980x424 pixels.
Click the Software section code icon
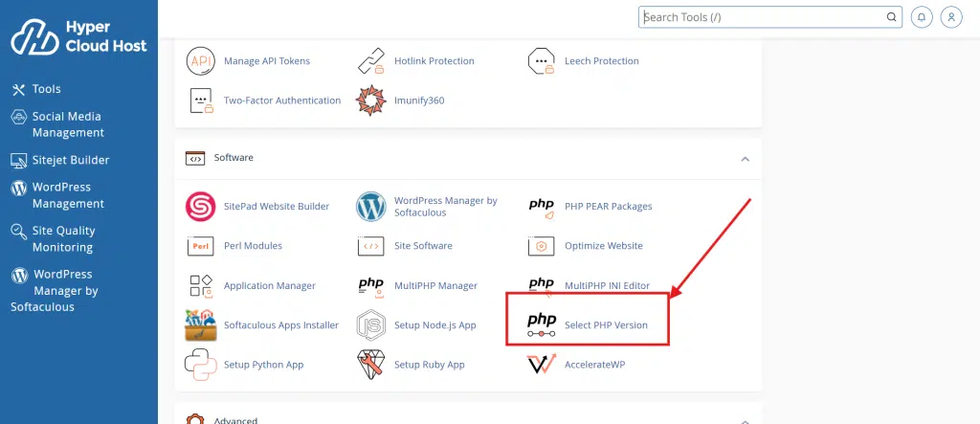coord(195,158)
